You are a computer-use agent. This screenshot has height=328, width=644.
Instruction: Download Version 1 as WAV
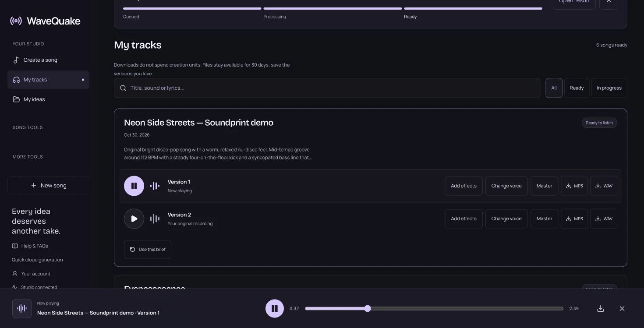click(x=604, y=186)
